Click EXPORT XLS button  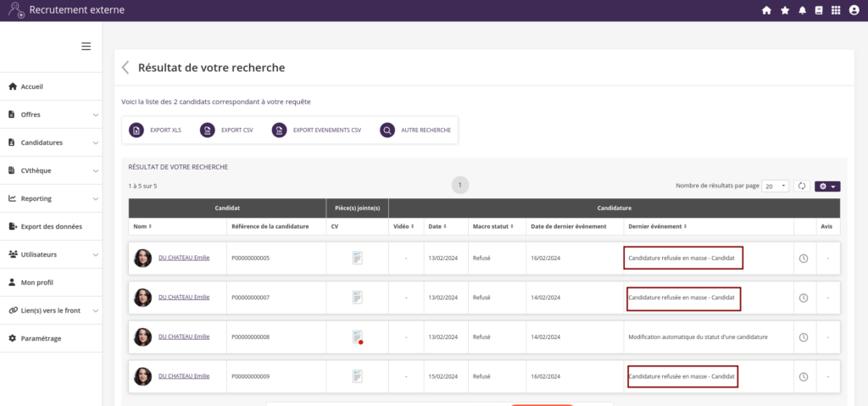click(155, 131)
